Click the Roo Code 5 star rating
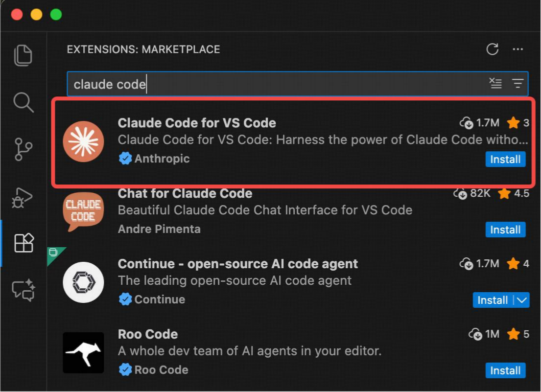The image size is (541, 392). (518, 334)
